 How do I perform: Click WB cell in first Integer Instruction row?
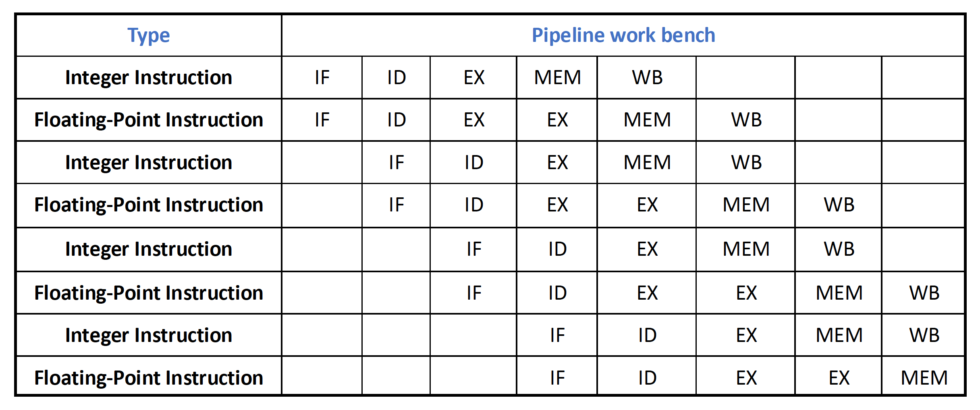coord(647,77)
